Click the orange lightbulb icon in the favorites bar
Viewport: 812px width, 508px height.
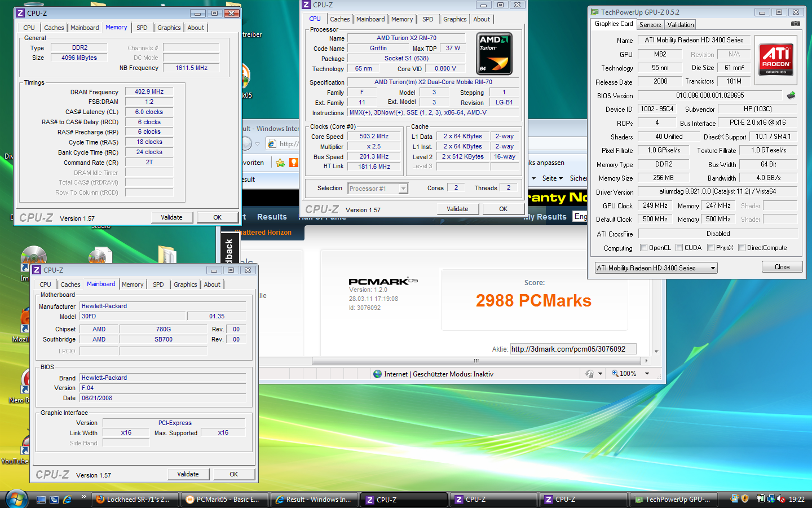pos(294,163)
